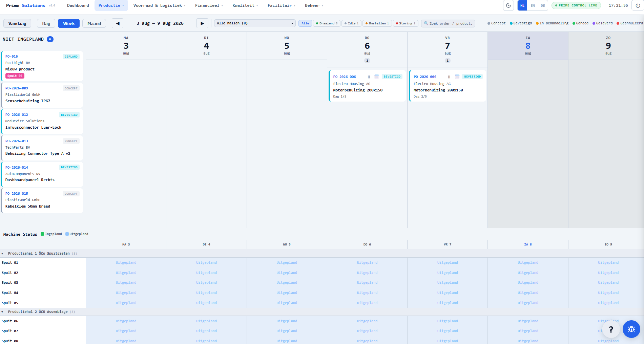Screen dimensions: 644x344
Task: Collapse Productiehal 2 Assemblage group
Action: (x=2, y=312)
